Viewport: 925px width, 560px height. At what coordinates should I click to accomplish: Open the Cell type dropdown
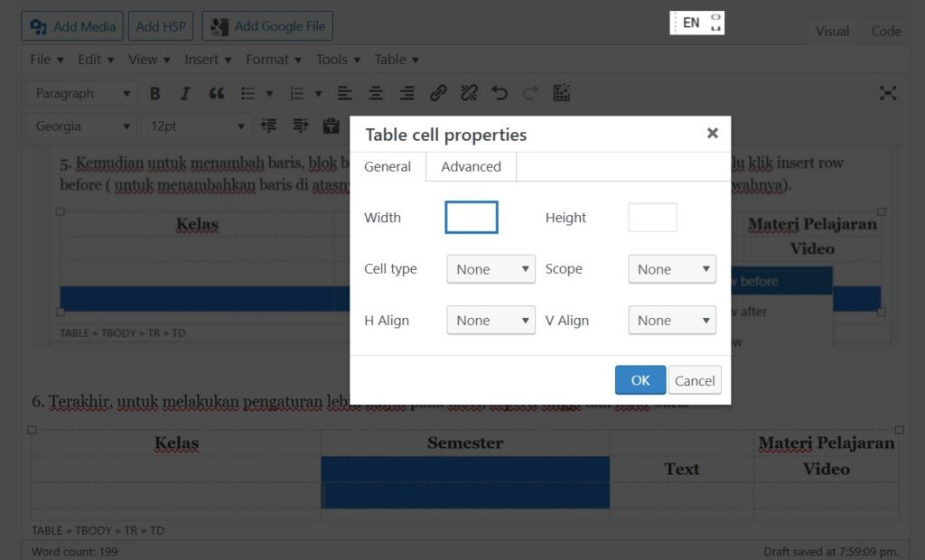click(x=491, y=269)
